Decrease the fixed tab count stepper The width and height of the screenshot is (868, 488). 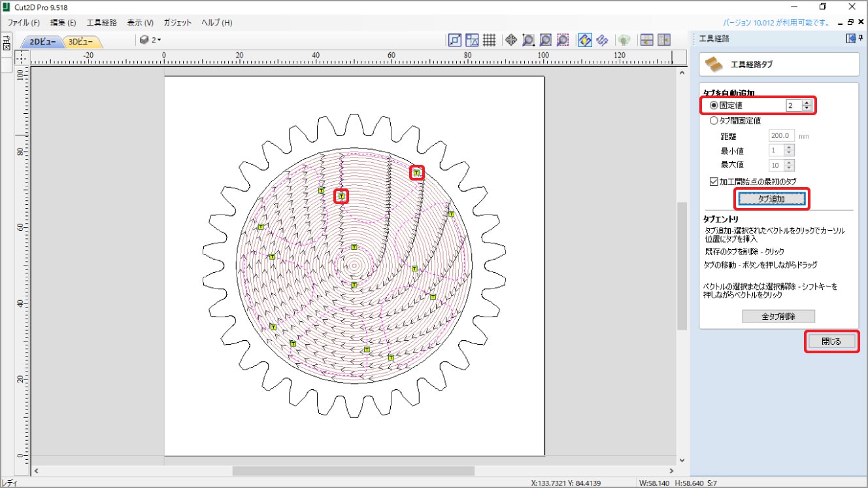807,109
